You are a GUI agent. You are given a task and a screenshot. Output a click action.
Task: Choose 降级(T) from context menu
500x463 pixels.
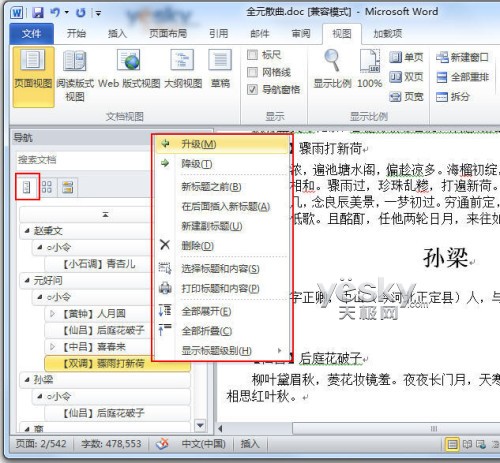pos(222,164)
